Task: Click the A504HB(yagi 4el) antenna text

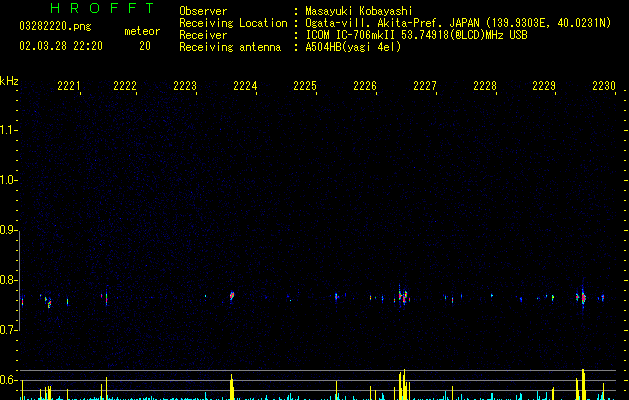Action: pos(353,47)
